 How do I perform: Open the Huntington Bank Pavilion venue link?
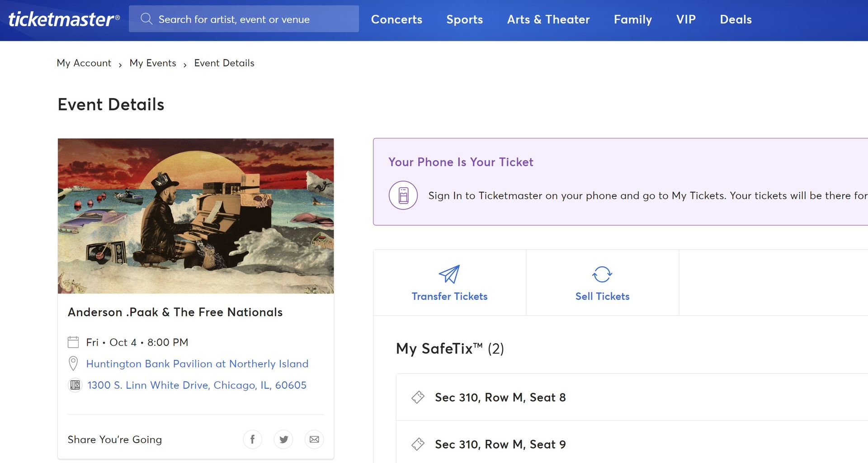(x=197, y=364)
